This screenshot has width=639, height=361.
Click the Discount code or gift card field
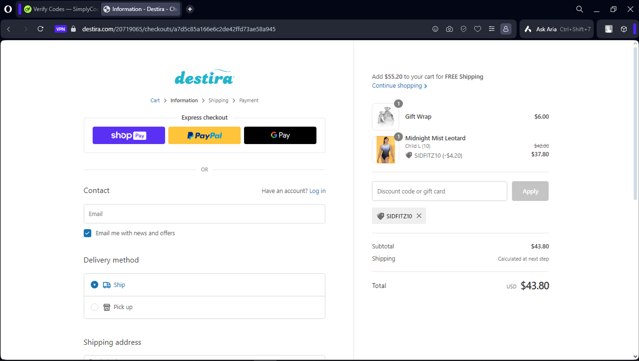tap(439, 191)
